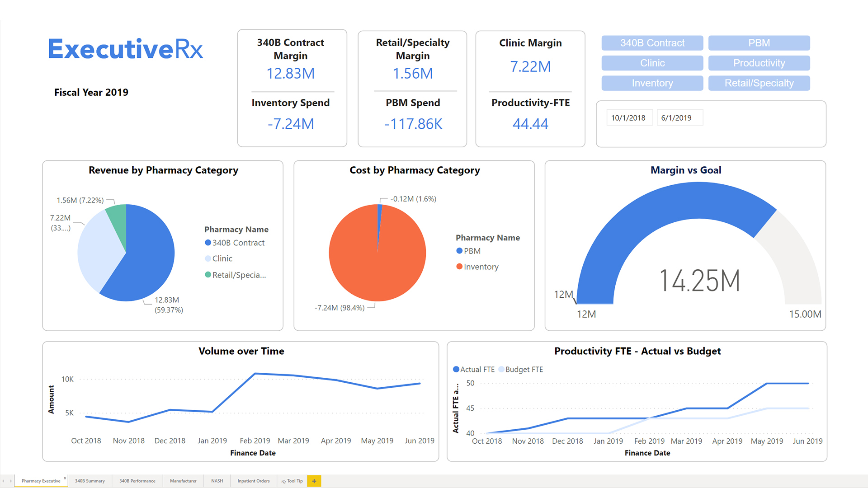Open the NASH page tab

coord(217,481)
